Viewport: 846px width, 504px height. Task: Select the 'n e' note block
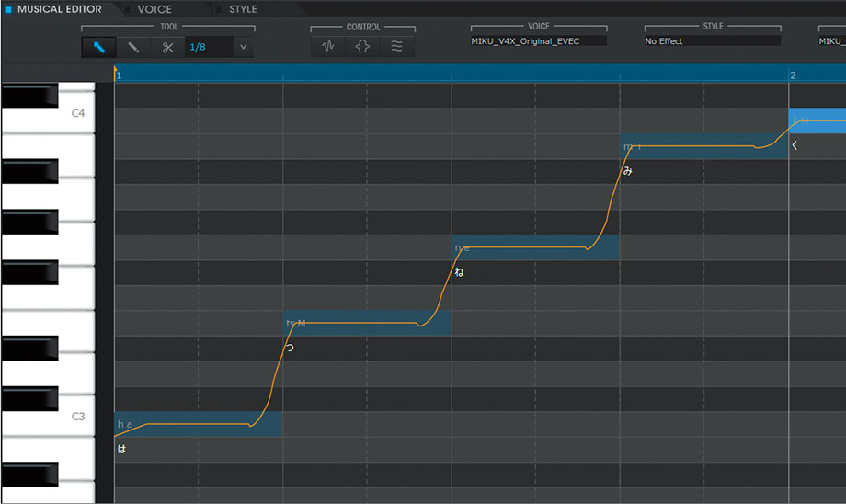click(535, 247)
